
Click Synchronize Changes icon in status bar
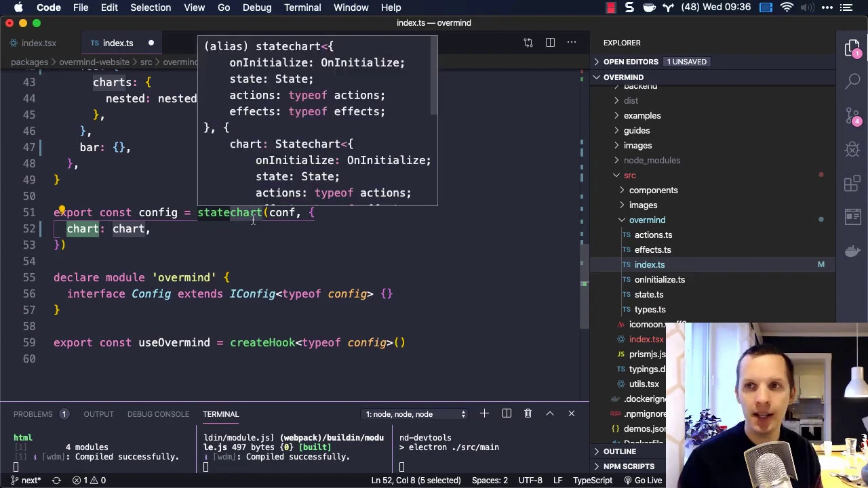(x=56, y=481)
